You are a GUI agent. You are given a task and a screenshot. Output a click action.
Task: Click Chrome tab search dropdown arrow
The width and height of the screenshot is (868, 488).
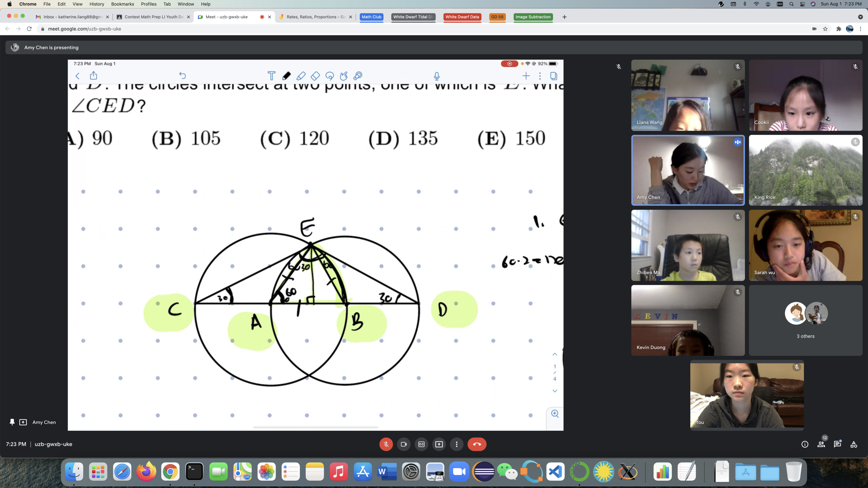tap(860, 17)
